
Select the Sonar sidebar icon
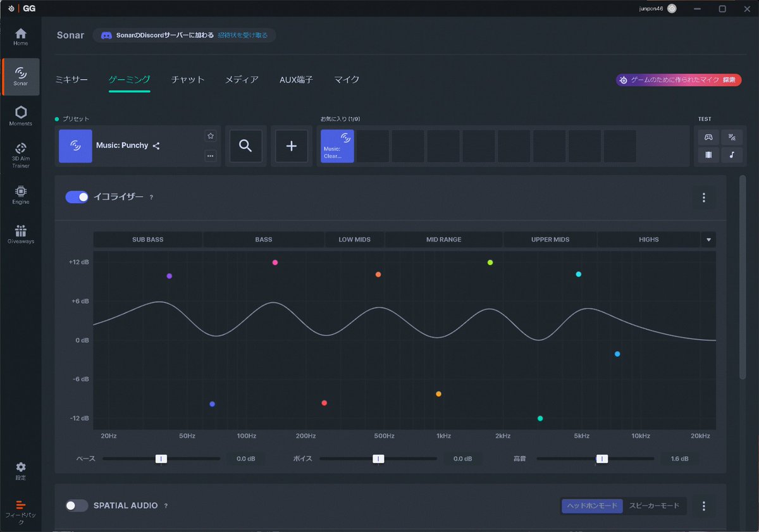click(x=21, y=77)
